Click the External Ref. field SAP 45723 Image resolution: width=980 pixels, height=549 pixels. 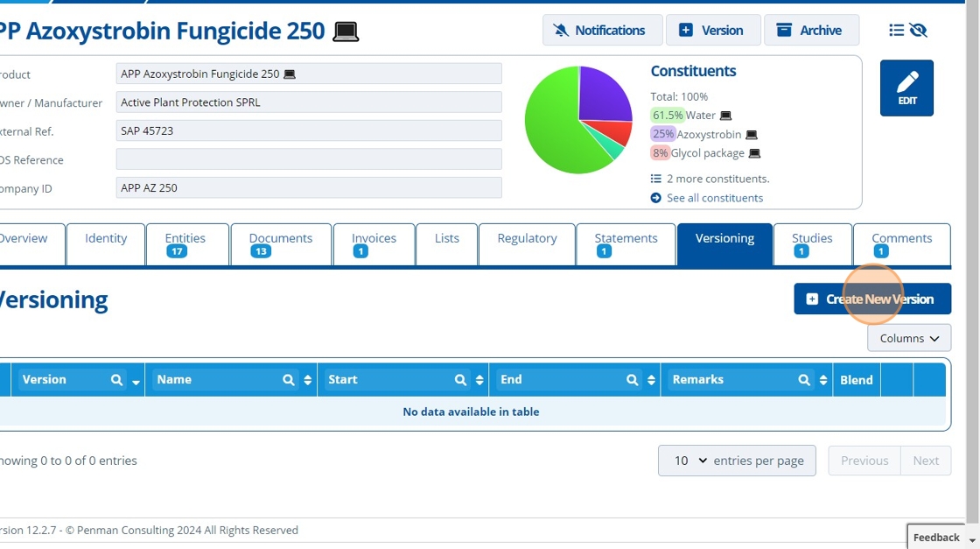point(309,130)
